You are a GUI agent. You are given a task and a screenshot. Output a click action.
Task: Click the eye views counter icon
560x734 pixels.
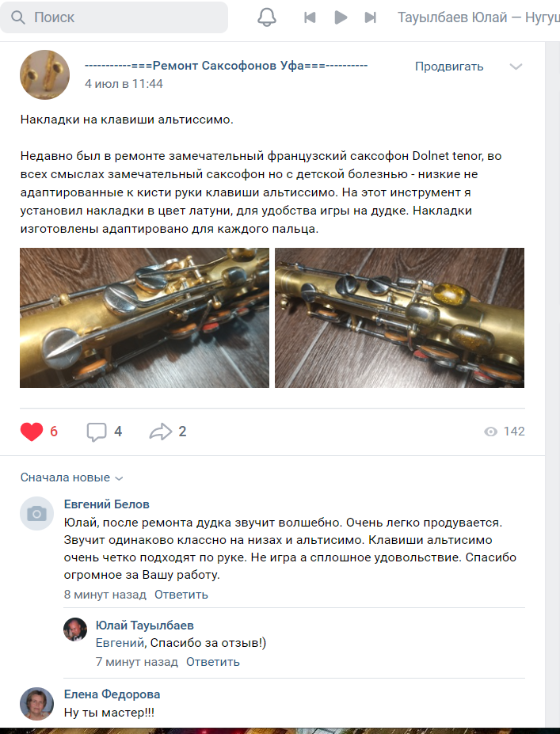point(490,432)
